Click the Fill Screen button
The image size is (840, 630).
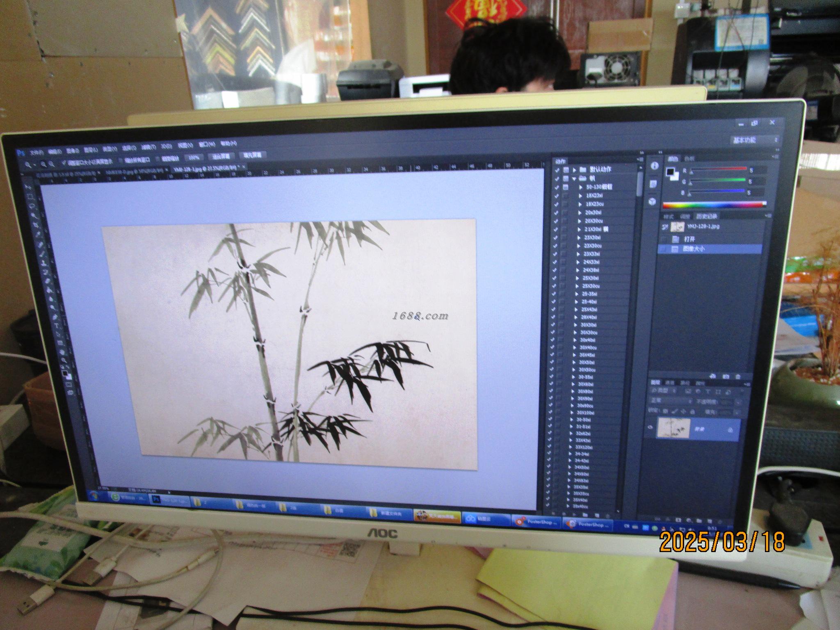click(x=252, y=155)
